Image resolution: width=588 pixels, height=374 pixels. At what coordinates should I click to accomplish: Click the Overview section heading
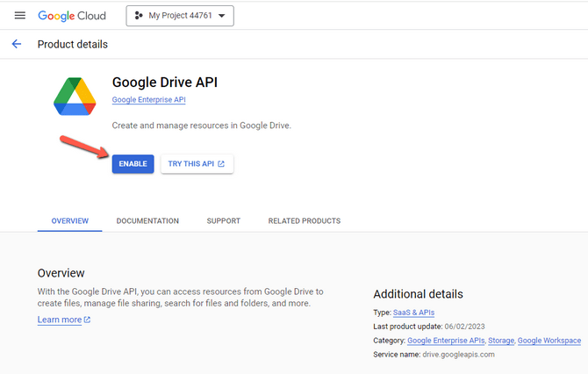pos(61,273)
